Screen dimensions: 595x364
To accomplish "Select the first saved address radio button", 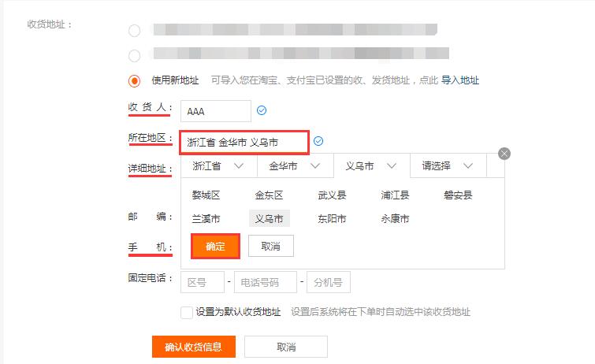I will [x=134, y=31].
